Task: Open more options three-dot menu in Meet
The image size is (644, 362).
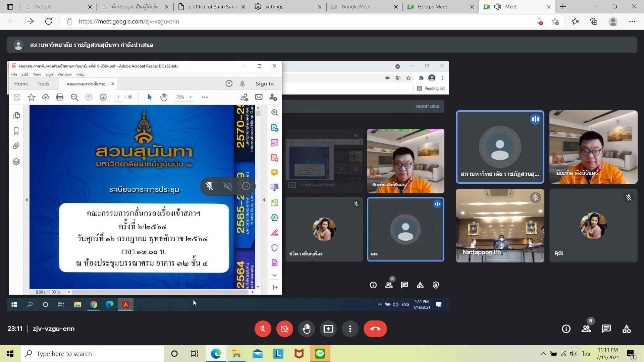Action: (350, 329)
